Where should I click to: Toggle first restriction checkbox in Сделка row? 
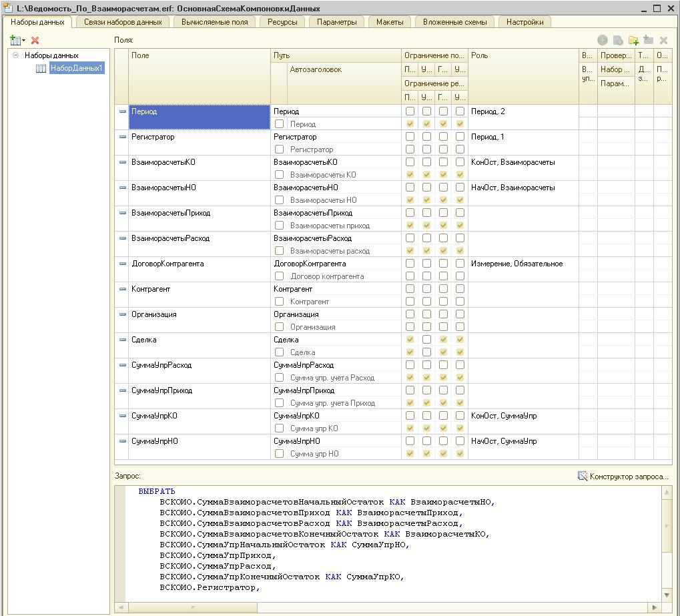pyautogui.click(x=410, y=340)
